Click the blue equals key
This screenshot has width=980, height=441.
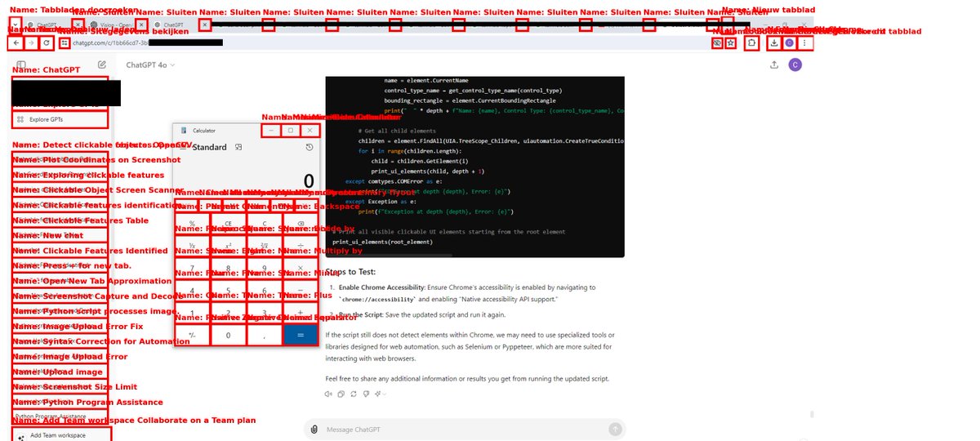point(301,335)
